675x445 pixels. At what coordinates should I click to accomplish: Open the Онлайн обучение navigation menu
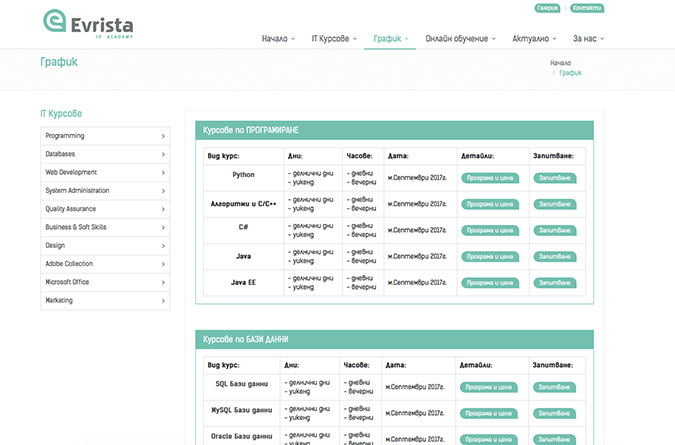point(460,39)
